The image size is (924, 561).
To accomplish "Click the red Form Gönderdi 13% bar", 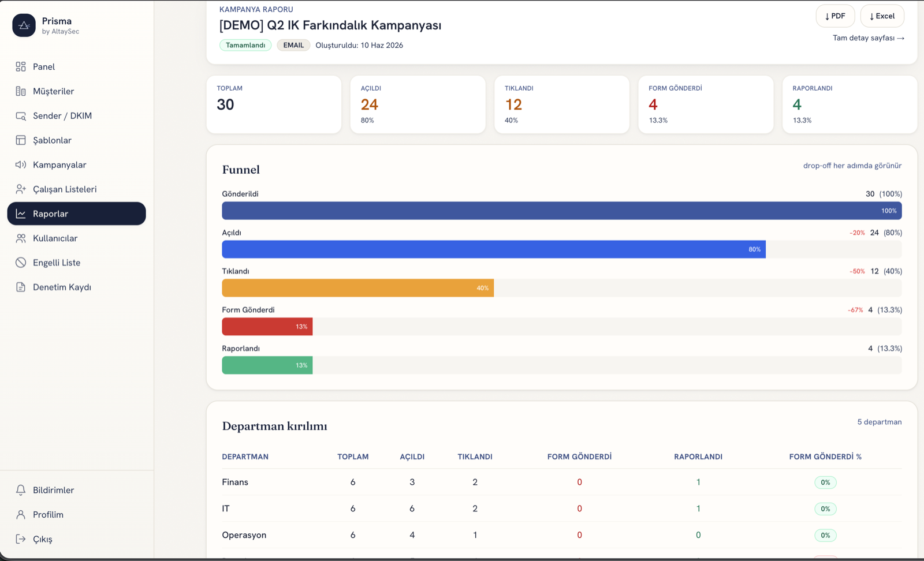I will (x=267, y=327).
